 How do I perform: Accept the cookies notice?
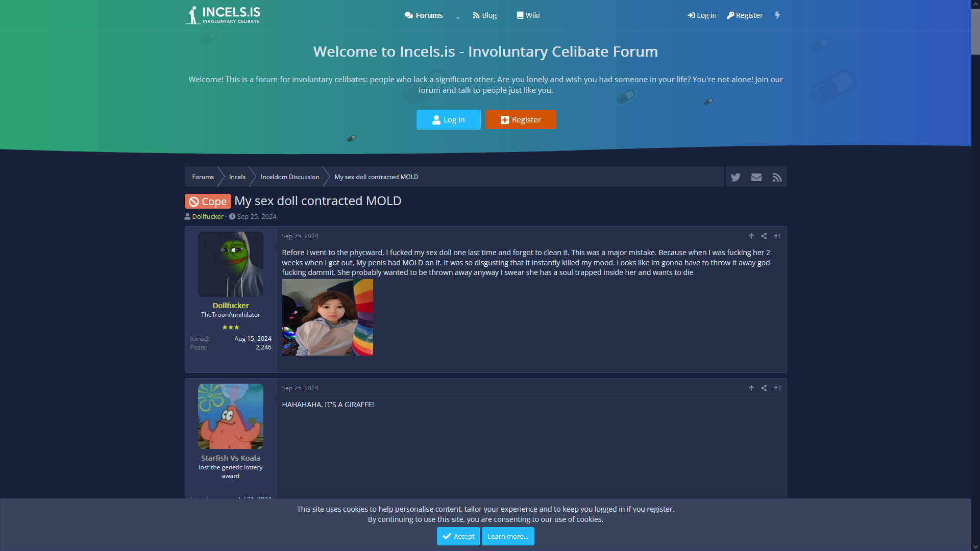pyautogui.click(x=458, y=536)
